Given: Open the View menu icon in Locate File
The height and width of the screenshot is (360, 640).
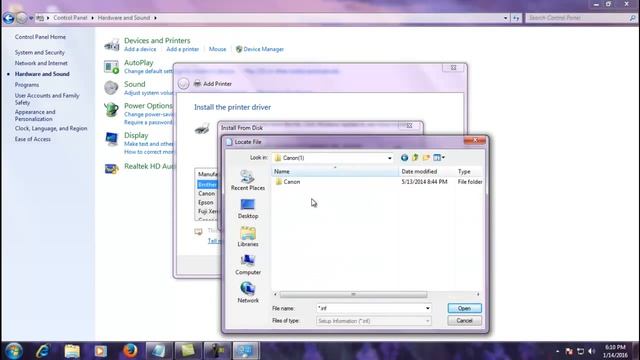Looking at the screenshot, I should point(439,158).
